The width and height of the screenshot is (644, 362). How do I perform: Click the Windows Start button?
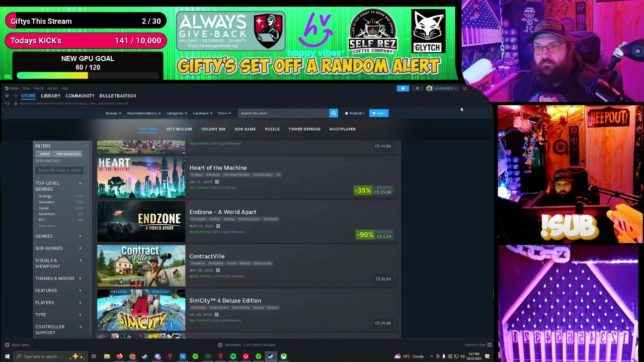(7, 356)
